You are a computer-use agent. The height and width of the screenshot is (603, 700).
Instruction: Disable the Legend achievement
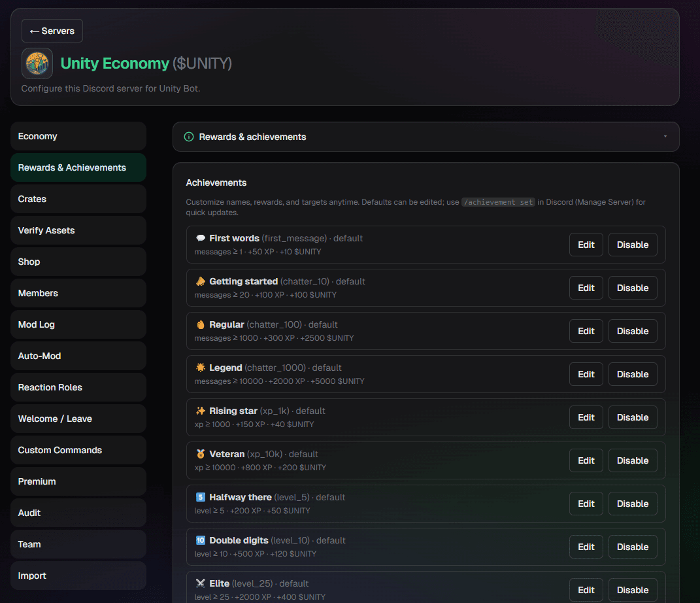pyautogui.click(x=633, y=374)
